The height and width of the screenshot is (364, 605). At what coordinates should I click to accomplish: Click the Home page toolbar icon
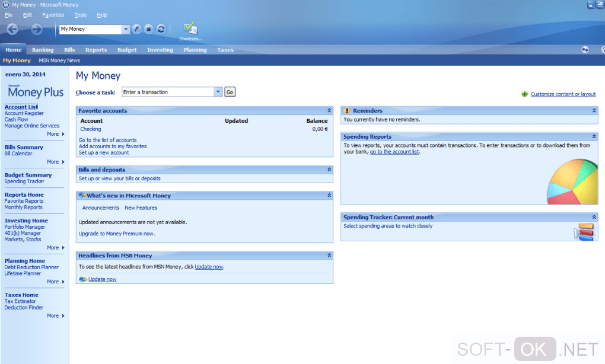coord(136,29)
